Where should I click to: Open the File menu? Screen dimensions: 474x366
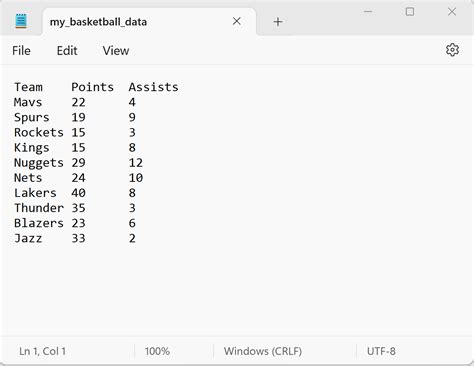pyautogui.click(x=21, y=51)
